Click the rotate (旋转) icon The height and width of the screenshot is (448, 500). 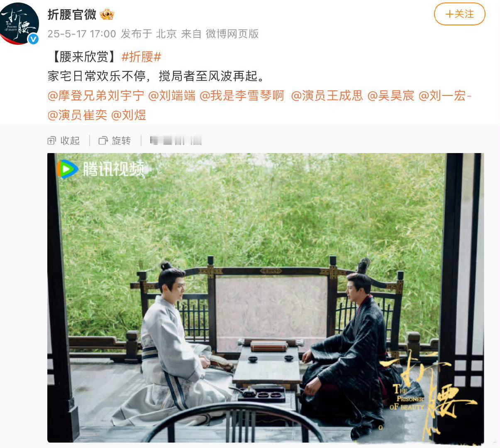103,141
